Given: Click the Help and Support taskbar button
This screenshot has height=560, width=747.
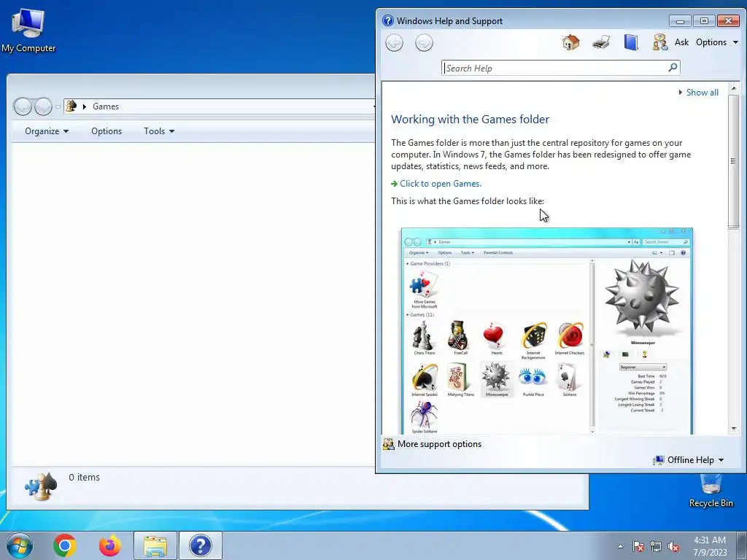Looking at the screenshot, I should pos(200,545).
